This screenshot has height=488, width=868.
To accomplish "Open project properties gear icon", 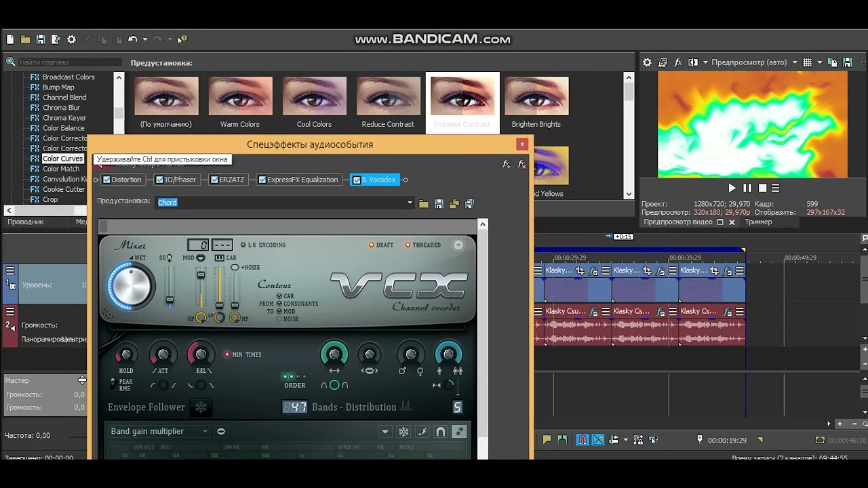I will click(71, 39).
